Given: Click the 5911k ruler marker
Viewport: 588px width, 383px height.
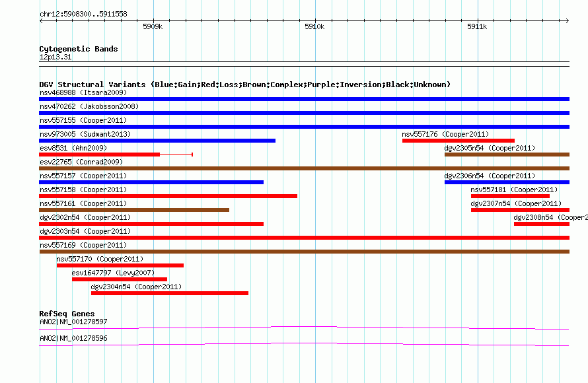Looking at the screenshot, I should pyautogui.click(x=477, y=26).
